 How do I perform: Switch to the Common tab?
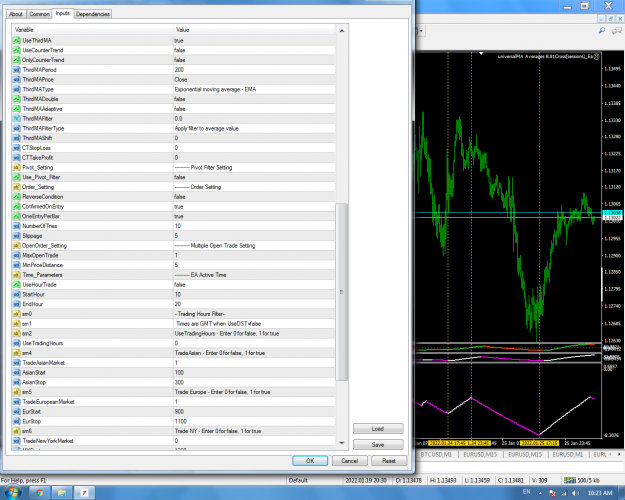(x=39, y=14)
